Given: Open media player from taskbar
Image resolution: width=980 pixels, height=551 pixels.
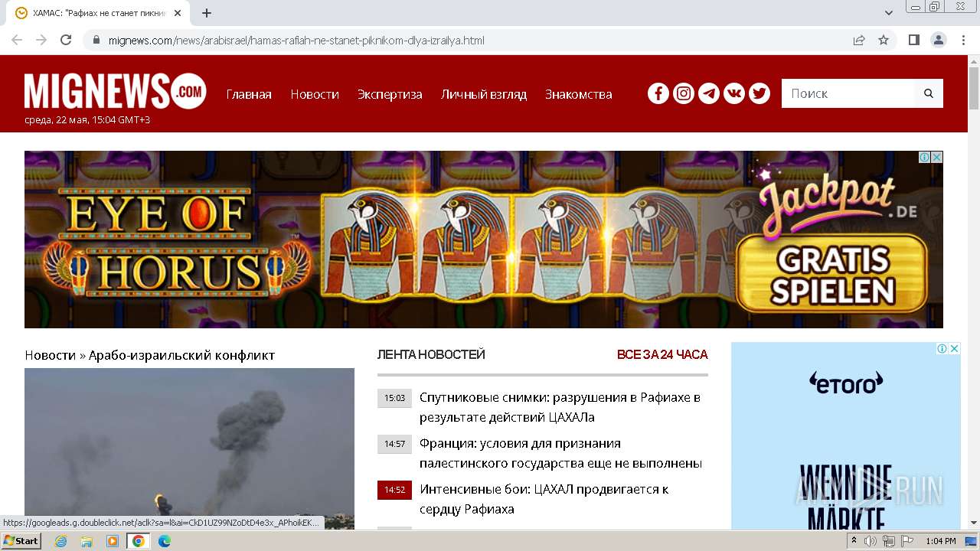Looking at the screenshot, I should pos(113,541).
